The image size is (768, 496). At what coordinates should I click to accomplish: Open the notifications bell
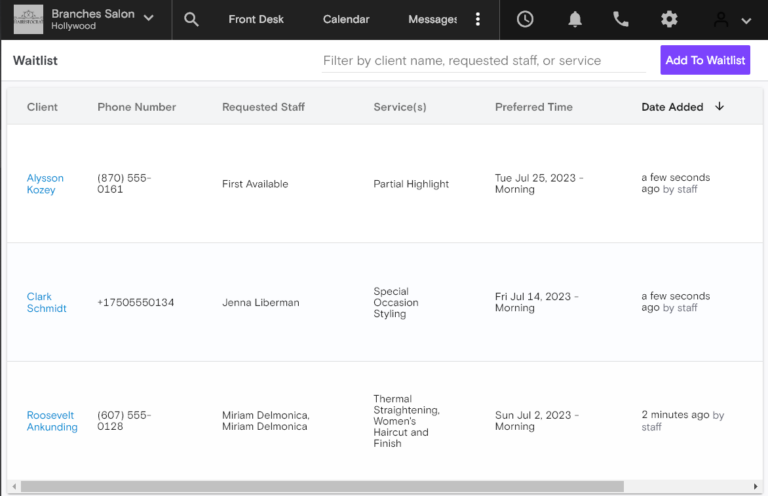[575, 20]
